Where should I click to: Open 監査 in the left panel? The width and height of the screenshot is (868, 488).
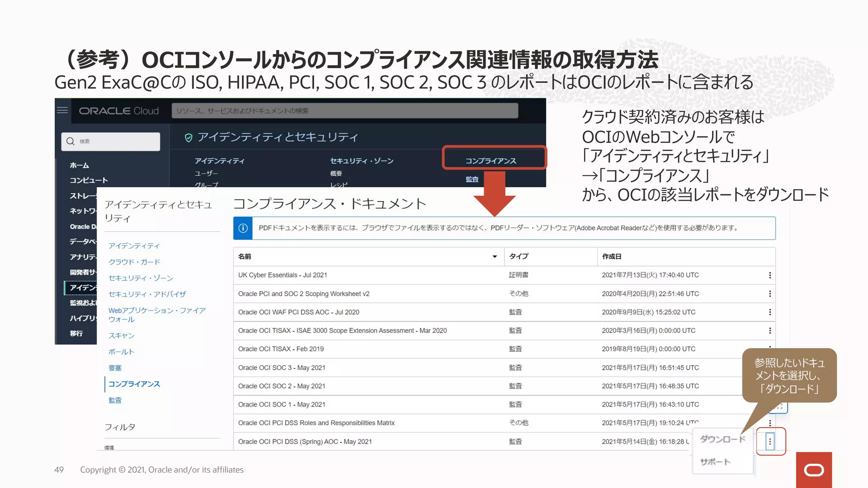click(x=115, y=400)
